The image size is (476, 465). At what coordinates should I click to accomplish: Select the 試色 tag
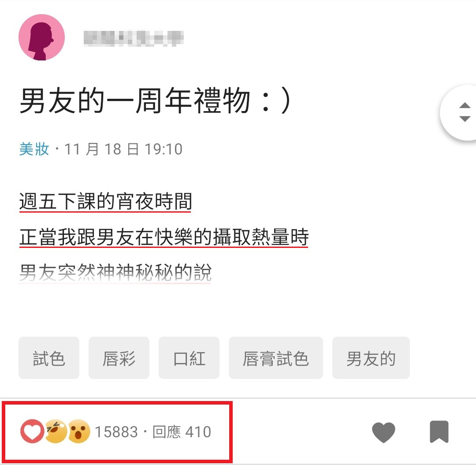pos(49,358)
